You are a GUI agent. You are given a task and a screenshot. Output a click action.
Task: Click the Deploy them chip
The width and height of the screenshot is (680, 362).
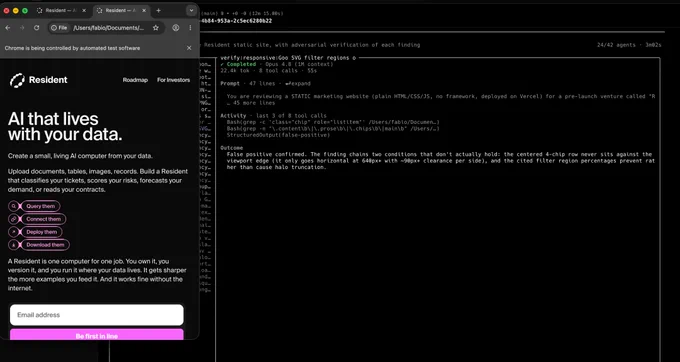point(42,232)
